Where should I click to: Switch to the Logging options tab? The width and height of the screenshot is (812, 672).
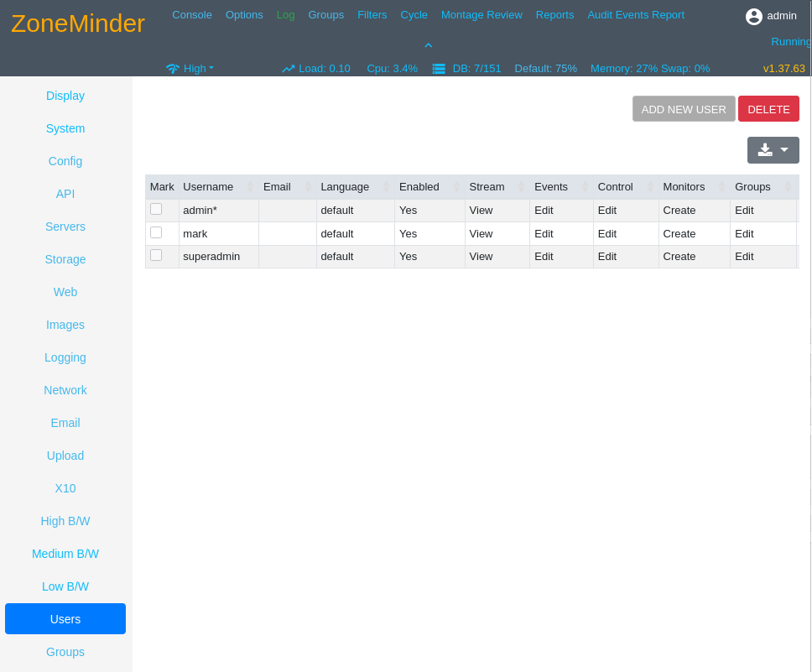tap(65, 357)
